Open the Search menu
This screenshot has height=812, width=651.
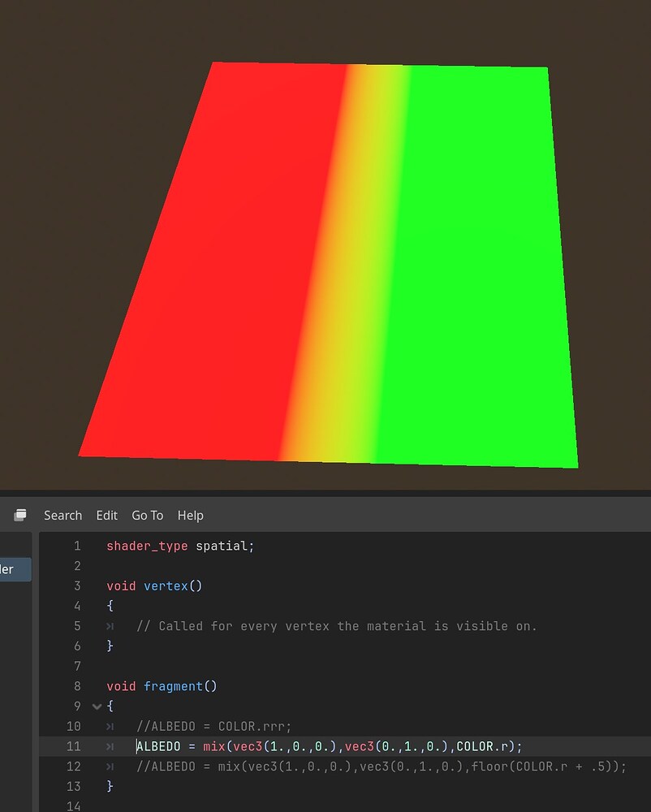63,515
